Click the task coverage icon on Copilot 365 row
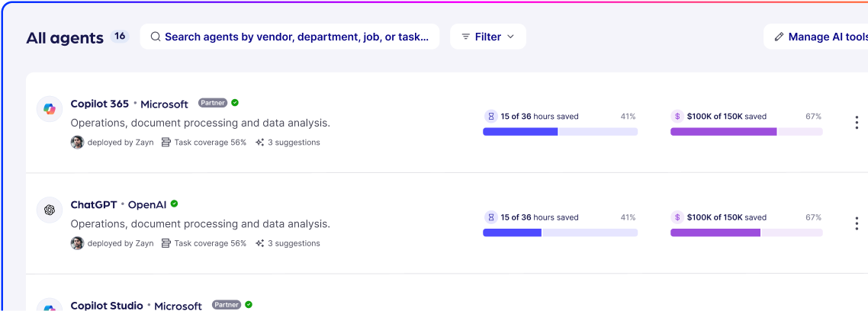868x311 pixels. pos(166,143)
